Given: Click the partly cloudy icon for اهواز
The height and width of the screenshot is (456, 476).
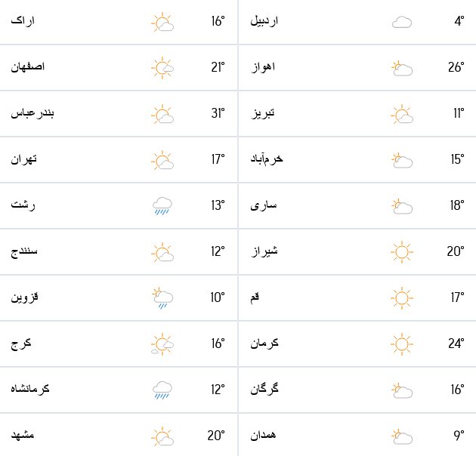Looking at the screenshot, I should (x=401, y=69).
